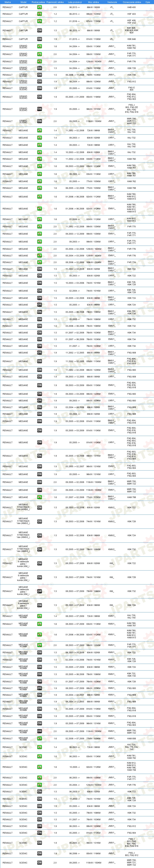Click petrol icon in MEGANE K4M 762 row
This screenshot has width=154, height=868.
pyautogui.click(x=40, y=181)
